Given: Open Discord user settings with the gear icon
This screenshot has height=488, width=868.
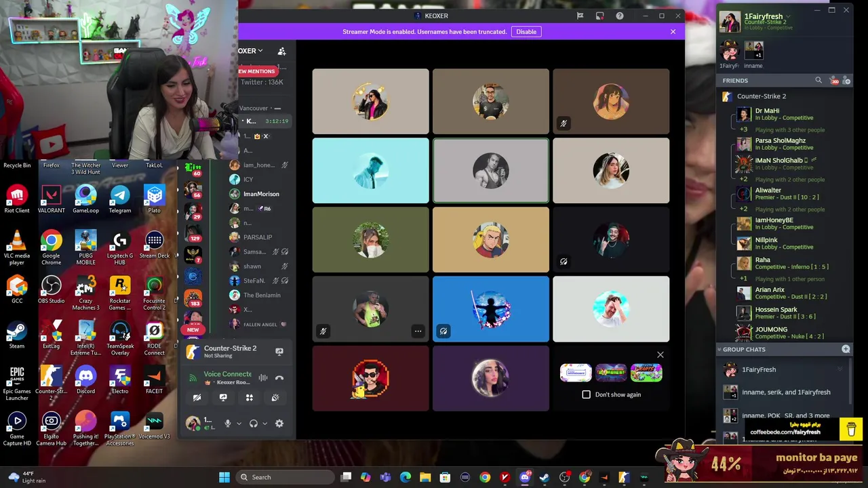Looking at the screenshot, I should [x=279, y=424].
